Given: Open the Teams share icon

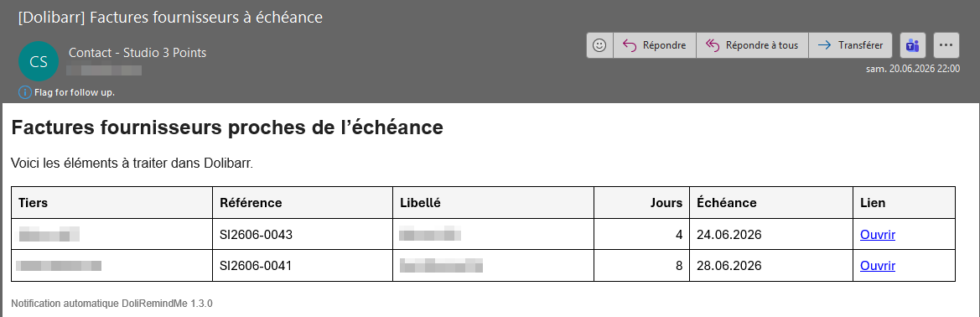Looking at the screenshot, I should pos(912,45).
